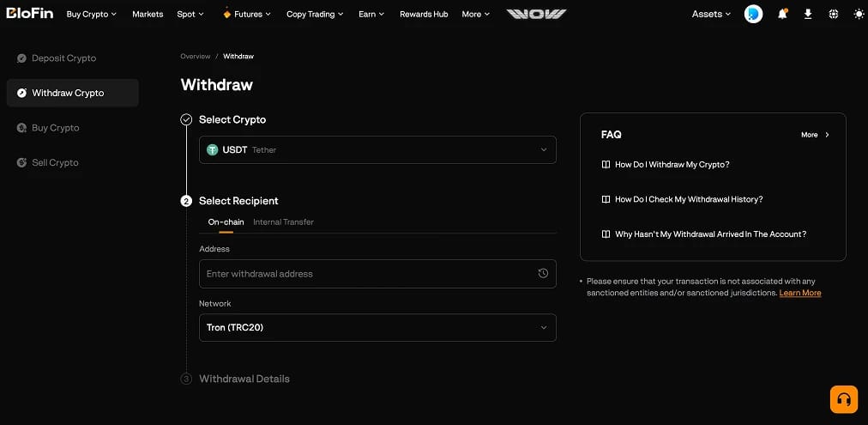
Task: Click the Withdrawal Details step heading
Action: click(244, 379)
